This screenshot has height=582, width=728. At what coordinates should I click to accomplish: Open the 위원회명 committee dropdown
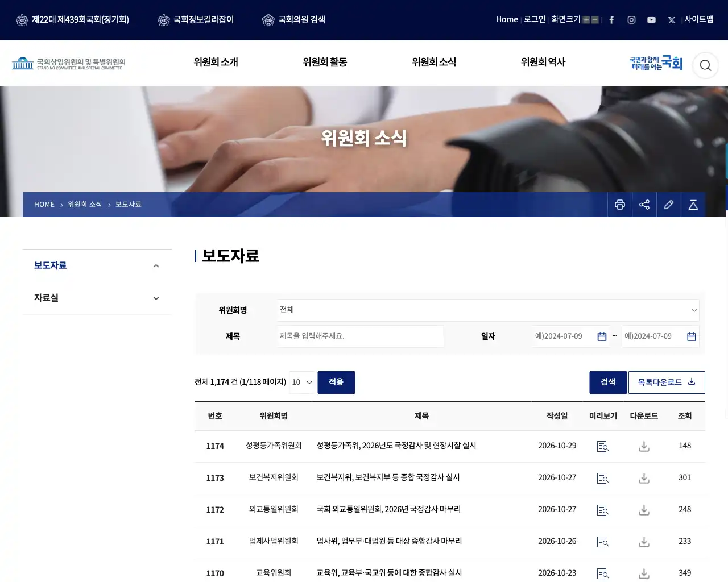pyautogui.click(x=488, y=310)
